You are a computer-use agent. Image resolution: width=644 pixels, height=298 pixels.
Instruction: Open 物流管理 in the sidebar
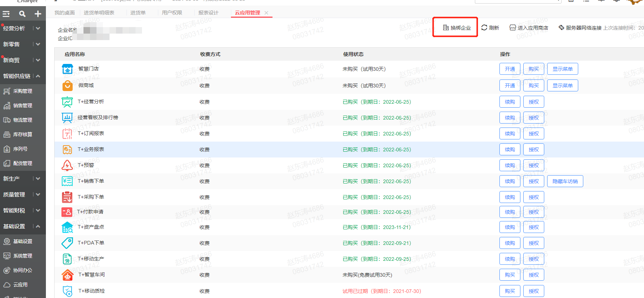[x=23, y=120]
